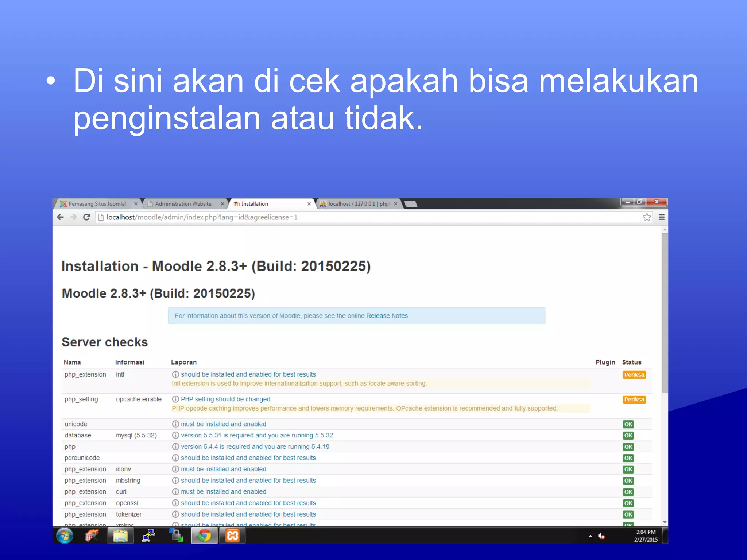
Task: Bookmark page with the star icon
Action: (647, 217)
